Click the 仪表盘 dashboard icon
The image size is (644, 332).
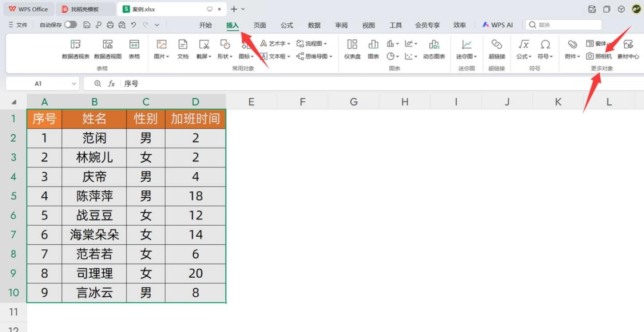352,49
